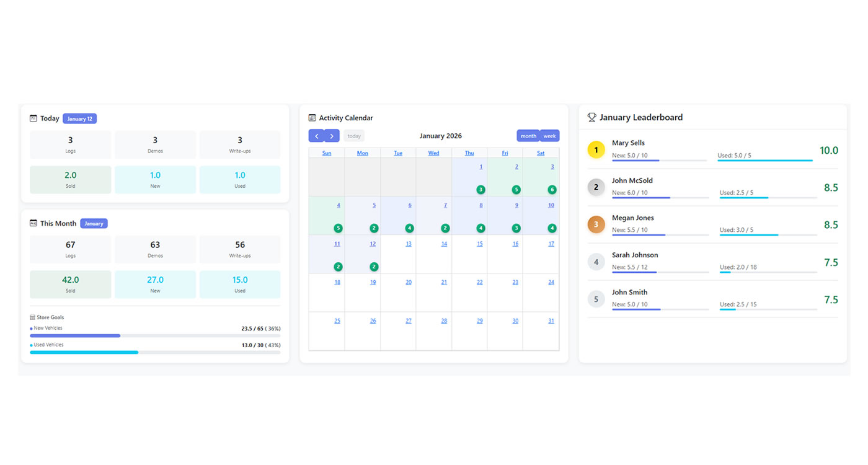Switch calendar to week view
The image size is (868, 465).
(x=549, y=135)
